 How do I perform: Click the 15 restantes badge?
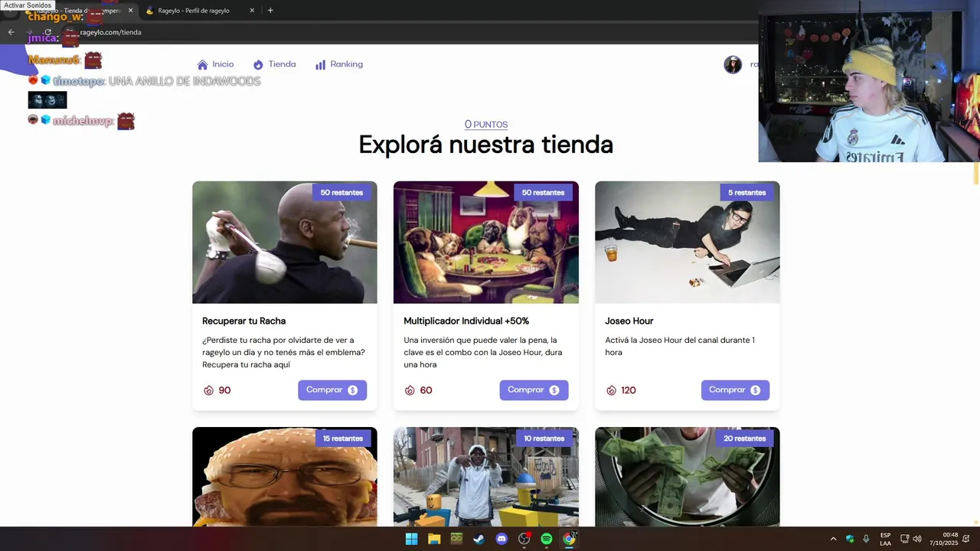pos(342,439)
